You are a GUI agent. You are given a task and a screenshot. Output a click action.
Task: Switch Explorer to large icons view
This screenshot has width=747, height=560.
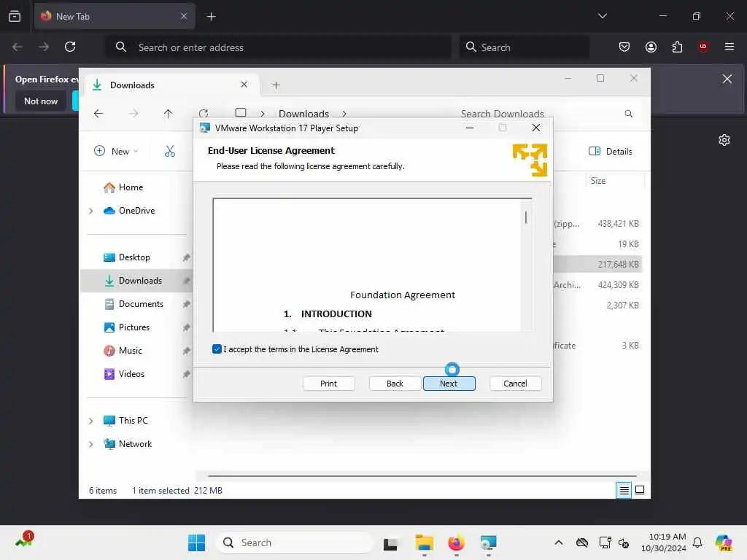pyautogui.click(x=640, y=490)
